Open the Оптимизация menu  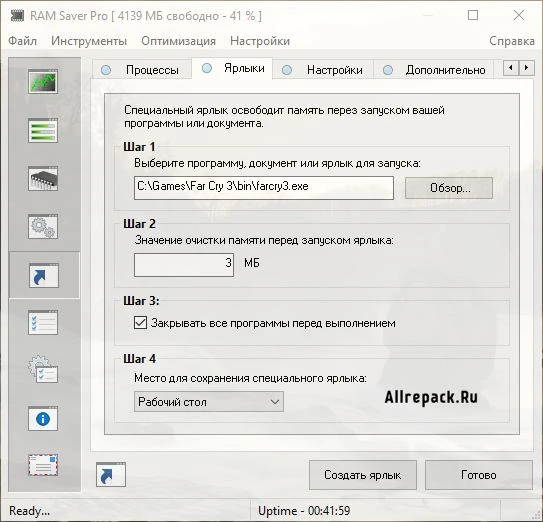(x=178, y=41)
